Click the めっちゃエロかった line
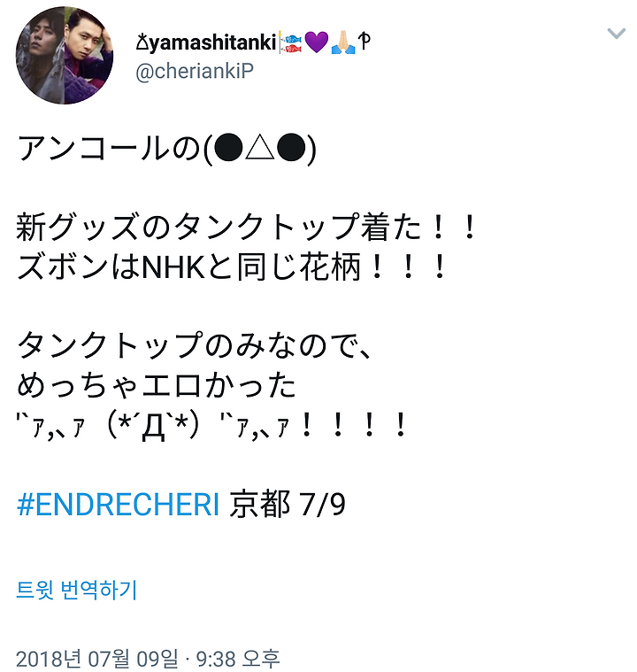 click(x=157, y=385)
